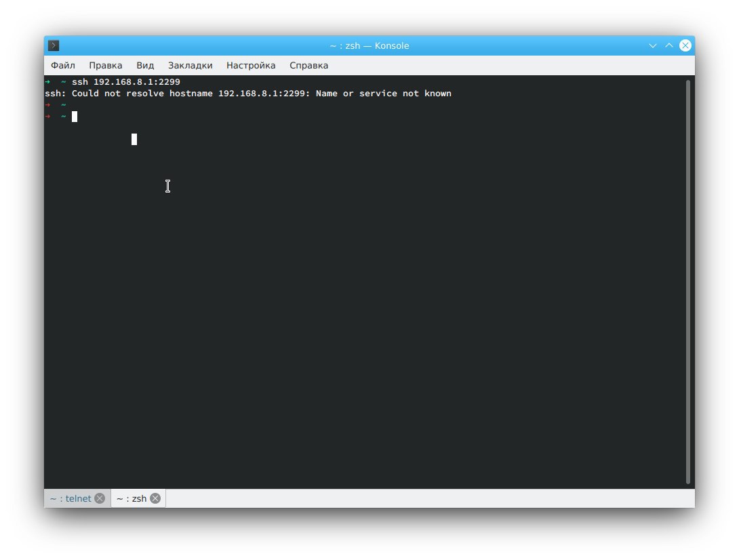Close the Konsole window
The width and height of the screenshot is (739, 560).
pyautogui.click(x=685, y=45)
